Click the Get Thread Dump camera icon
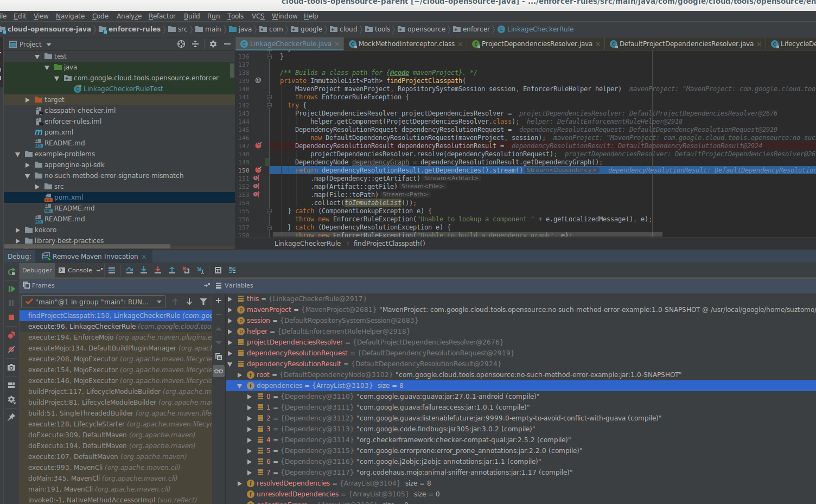The height and width of the screenshot is (504, 816). click(x=11, y=368)
